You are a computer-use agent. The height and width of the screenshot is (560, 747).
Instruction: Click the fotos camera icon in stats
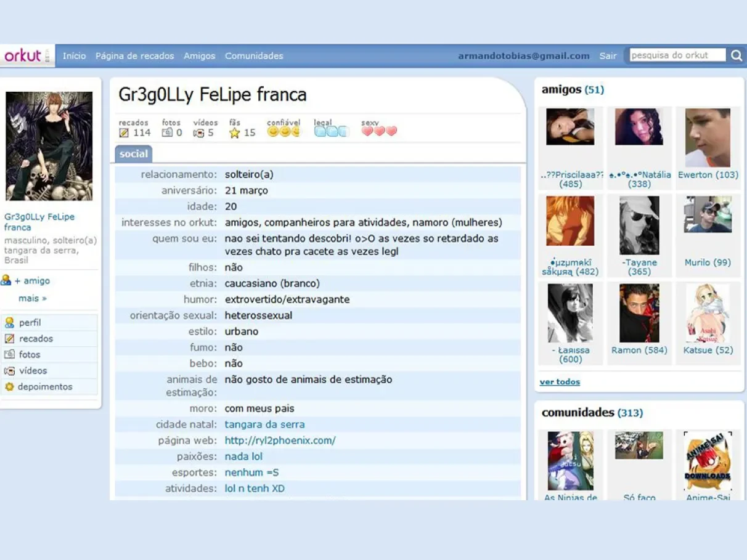tap(168, 132)
